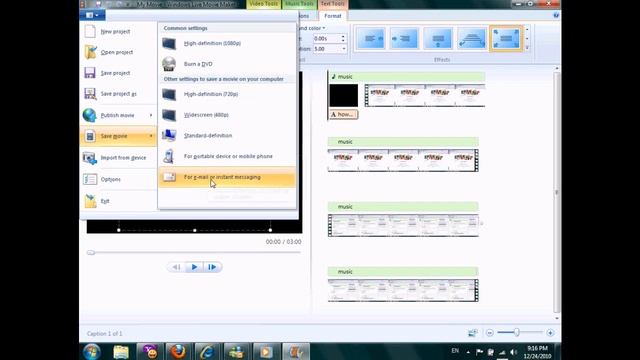Open Internet Explorer from the taskbar
640x360 pixels.
tap(207, 351)
